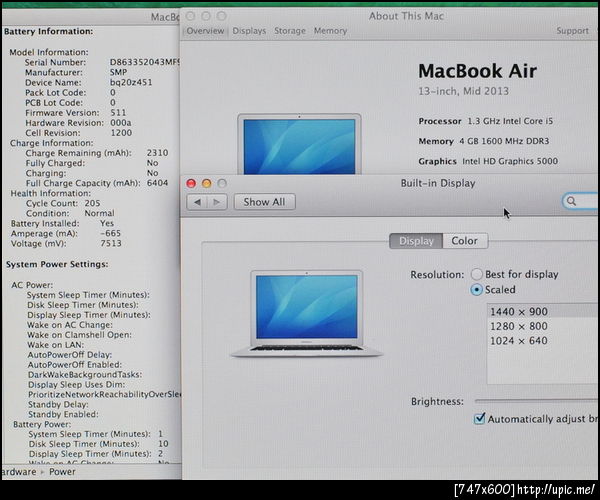
Task: Click AutoPowerOff Enabled row
Action: (x=75, y=365)
